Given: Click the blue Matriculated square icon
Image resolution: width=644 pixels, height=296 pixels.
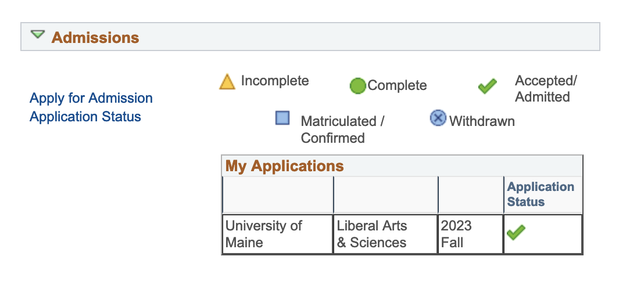Looking at the screenshot, I should click(x=282, y=118).
